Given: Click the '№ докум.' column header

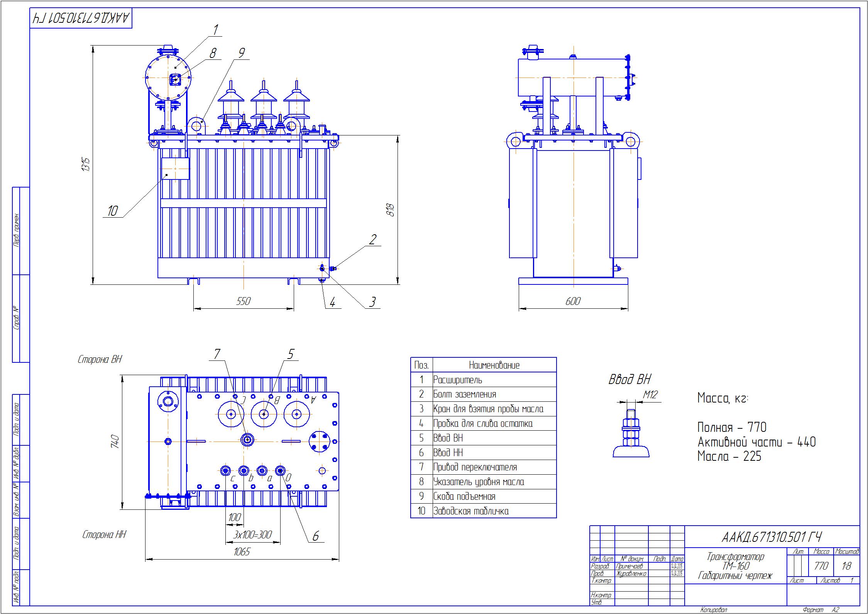Looking at the screenshot, I should tap(632, 559).
